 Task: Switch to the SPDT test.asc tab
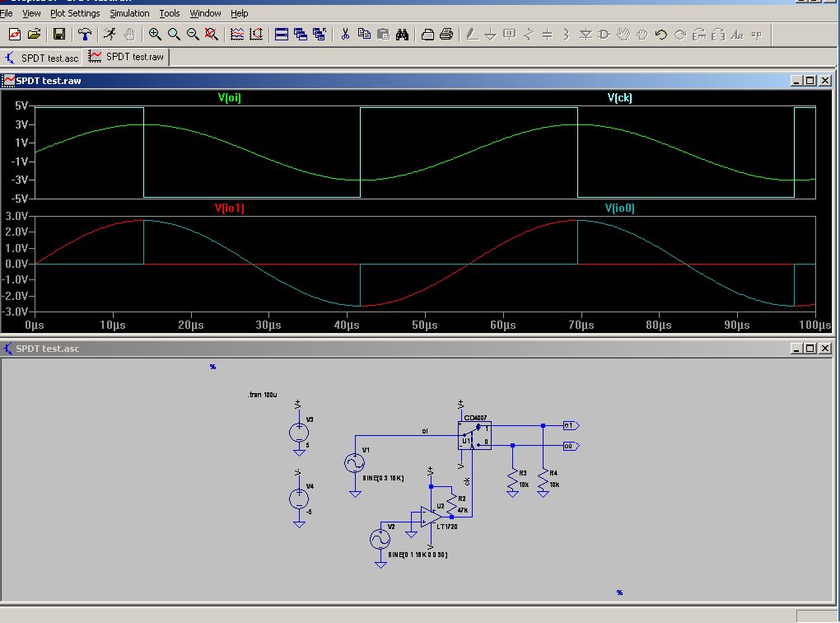pyautogui.click(x=43, y=57)
